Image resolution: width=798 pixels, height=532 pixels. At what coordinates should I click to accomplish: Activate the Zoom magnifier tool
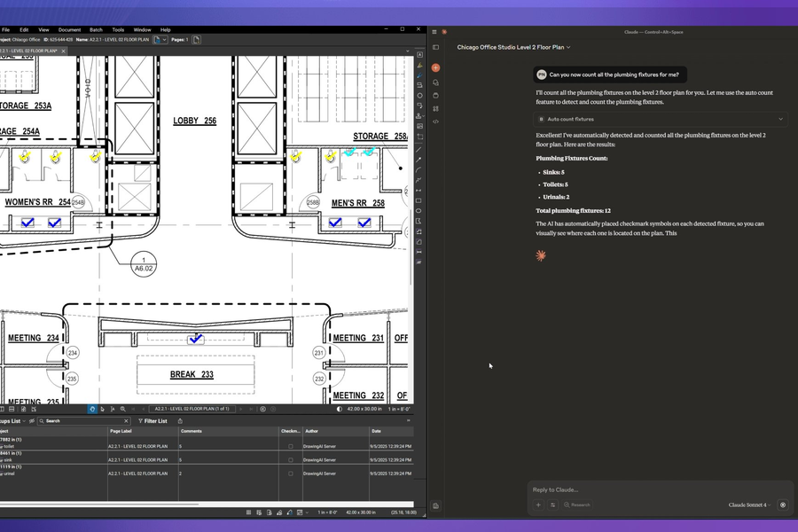tap(122, 409)
